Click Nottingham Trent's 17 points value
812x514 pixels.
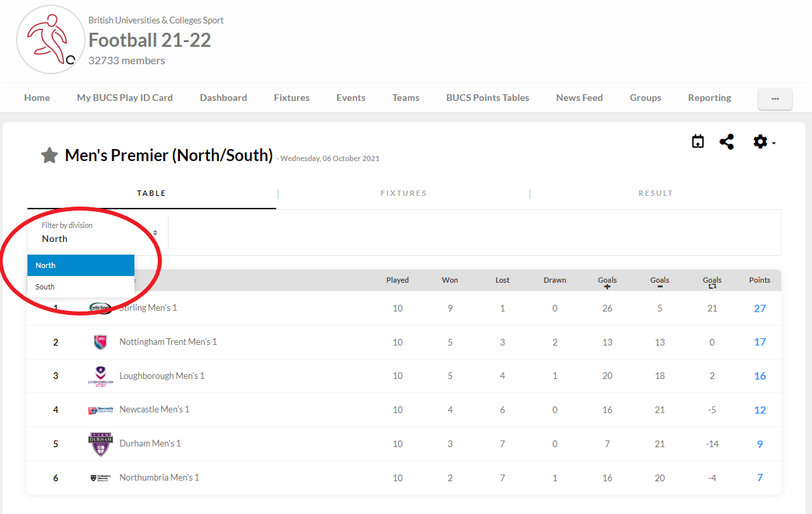pyautogui.click(x=760, y=342)
